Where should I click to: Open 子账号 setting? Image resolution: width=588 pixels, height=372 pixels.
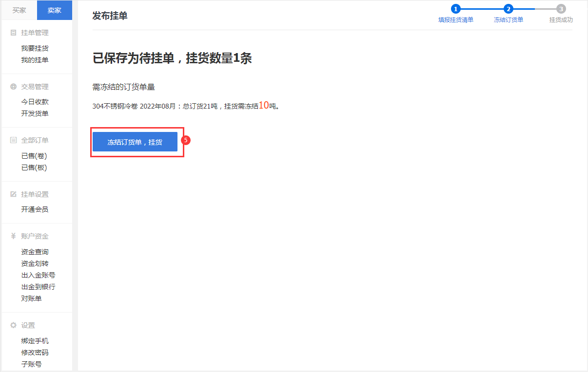click(31, 364)
